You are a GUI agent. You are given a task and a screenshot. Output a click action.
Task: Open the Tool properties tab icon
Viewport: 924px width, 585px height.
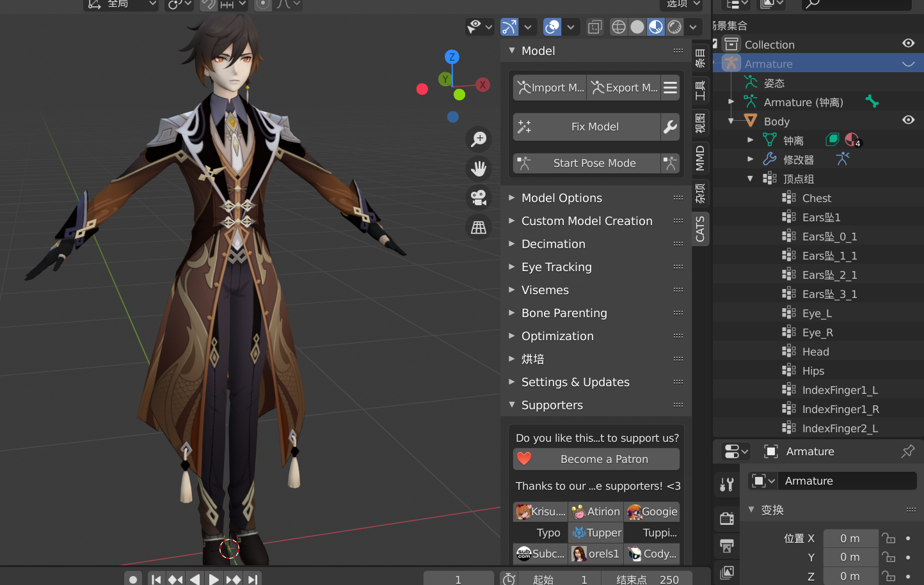(x=727, y=485)
